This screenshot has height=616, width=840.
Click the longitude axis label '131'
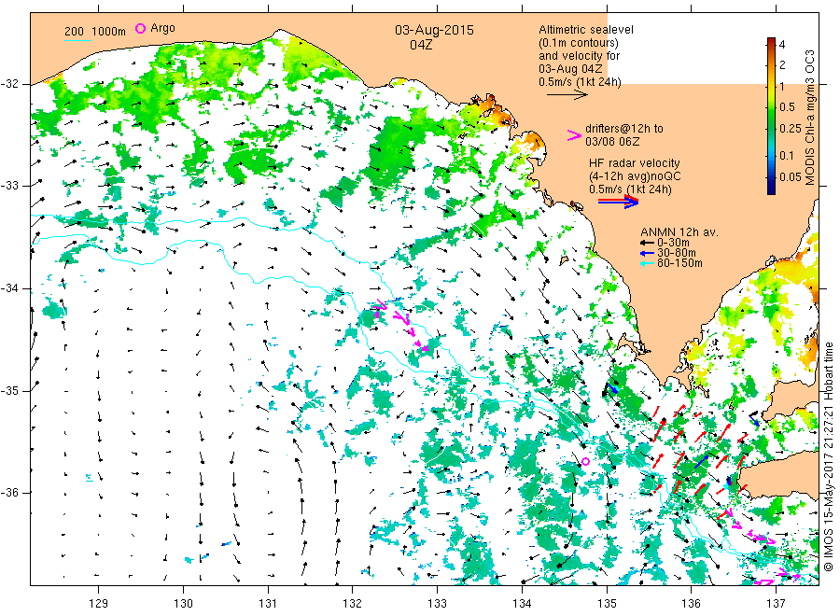pos(268,604)
